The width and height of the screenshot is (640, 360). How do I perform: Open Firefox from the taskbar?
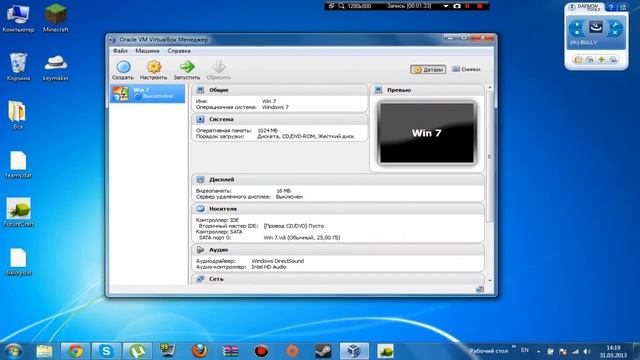coord(199,351)
